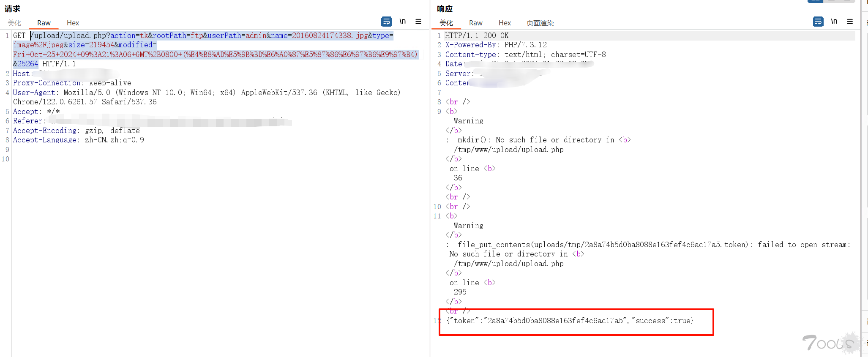The width and height of the screenshot is (868, 357).
Task: Click Proxy-Connection: keep-alive header
Action: coord(72,83)
